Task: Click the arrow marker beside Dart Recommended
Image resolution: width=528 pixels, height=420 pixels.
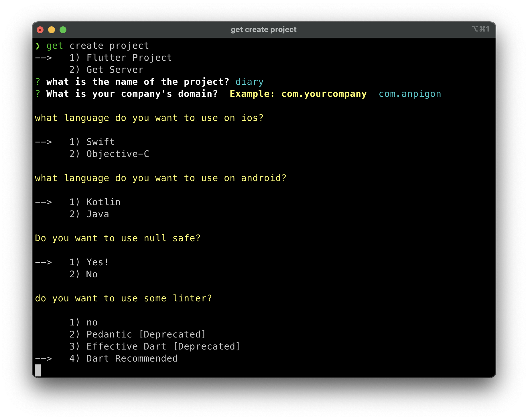Action: pyautogui.click(x=44, y=359)
